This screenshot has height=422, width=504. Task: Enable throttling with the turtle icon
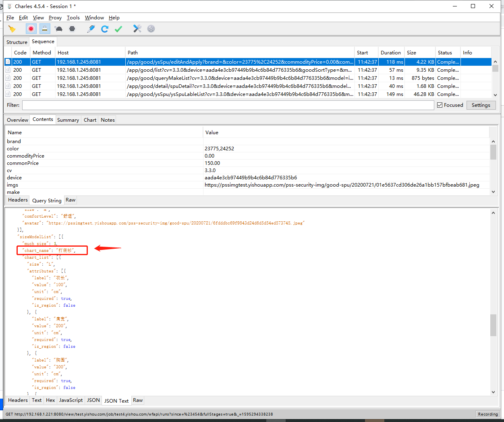pyautogui.click(x=59, y=29)
